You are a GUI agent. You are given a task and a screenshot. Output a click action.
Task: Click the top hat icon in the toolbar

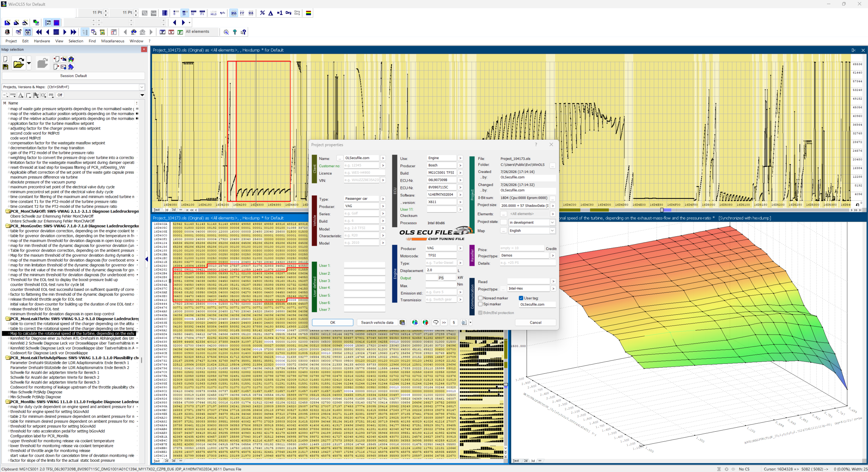coord(7,32)
